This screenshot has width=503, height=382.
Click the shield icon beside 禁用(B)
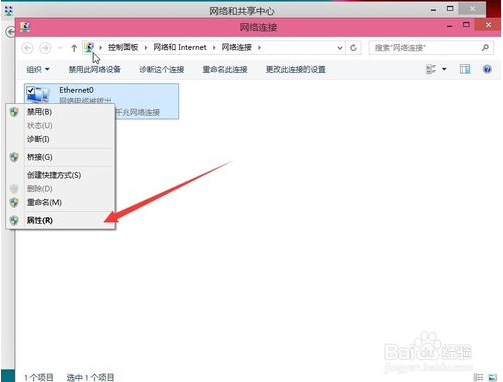pos(14,112)
